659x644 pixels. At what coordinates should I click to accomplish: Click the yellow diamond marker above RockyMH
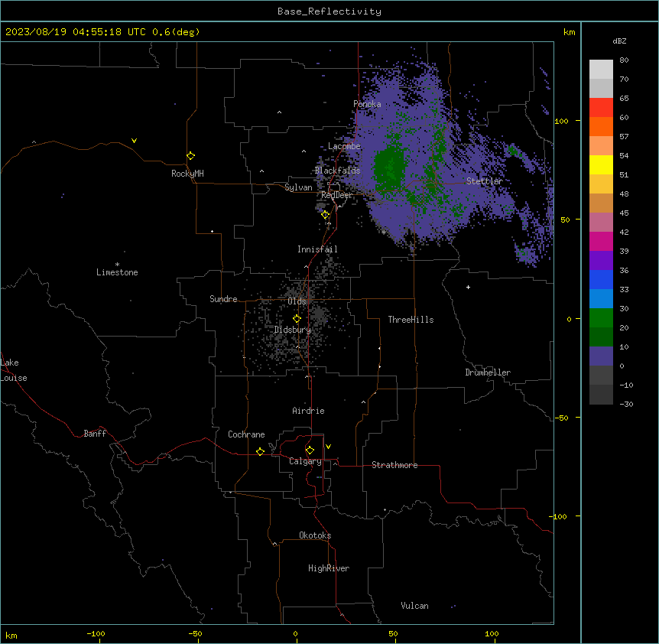coord(190,155)
